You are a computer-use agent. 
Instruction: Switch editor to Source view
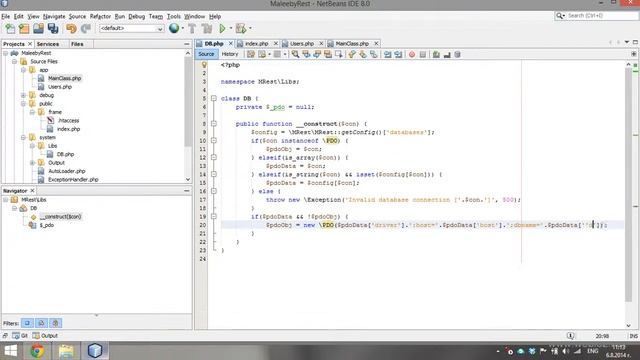tap(206, 54)
